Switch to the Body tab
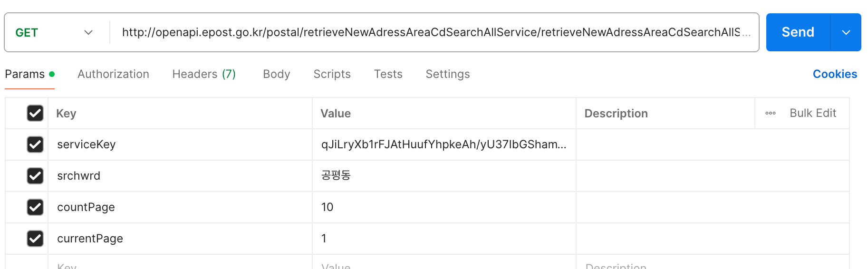The image size is (868, 269). (x=276, y=74)
